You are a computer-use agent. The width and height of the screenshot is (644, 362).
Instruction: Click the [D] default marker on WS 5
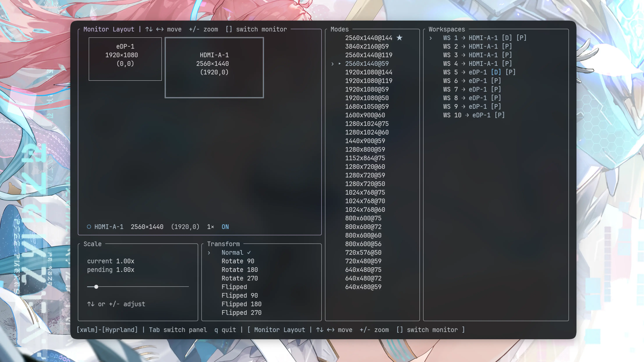tap(496, 72)
